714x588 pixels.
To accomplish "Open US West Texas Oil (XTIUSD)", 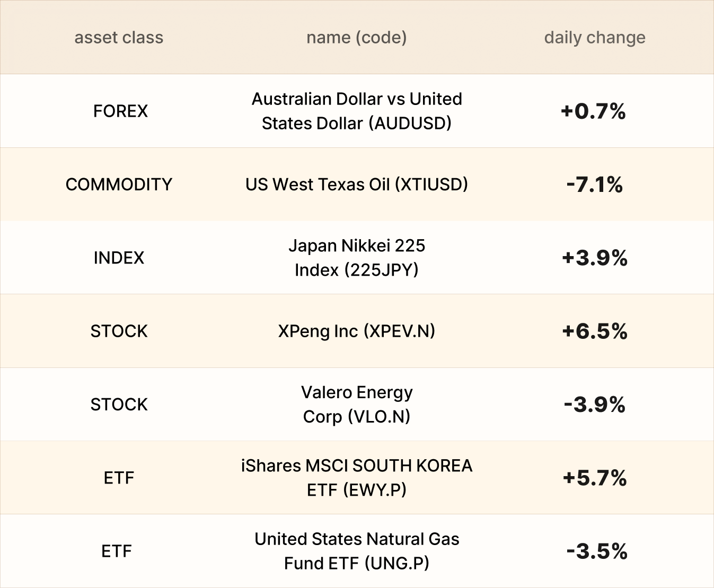I will pos(356,184).
